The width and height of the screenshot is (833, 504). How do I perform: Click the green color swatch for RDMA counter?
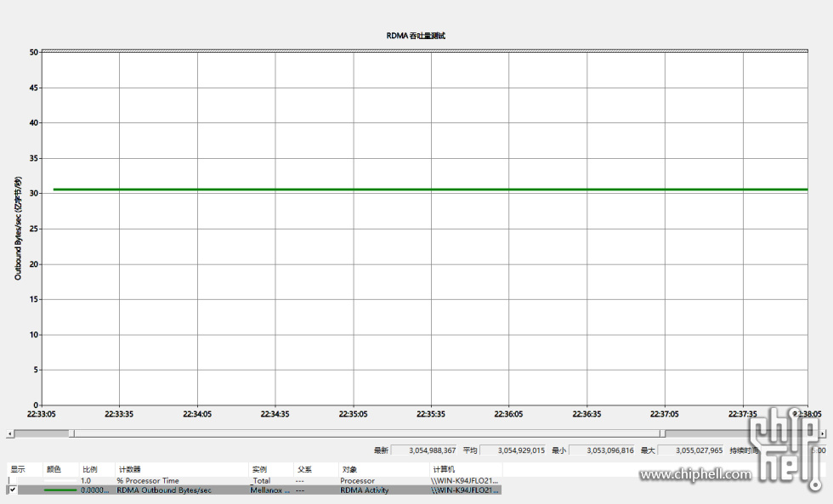tap(59, 490)
